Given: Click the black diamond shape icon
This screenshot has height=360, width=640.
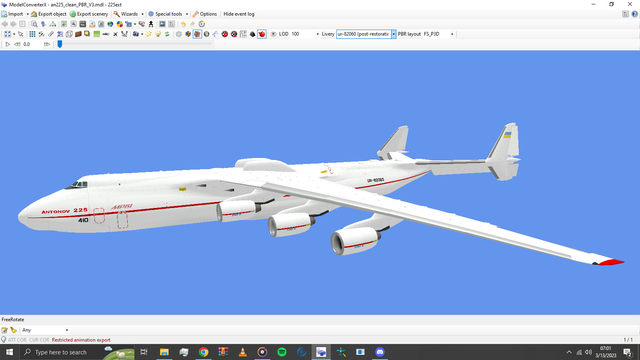Looking at the screenshot, I should [x=252, y=34].
